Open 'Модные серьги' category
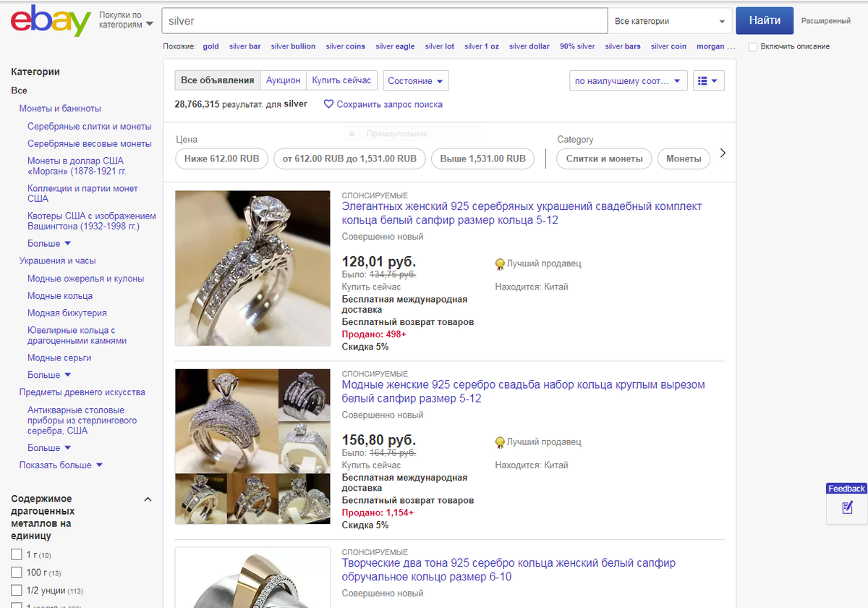This screenshot has width=868, height=608. click(x=59, y=358)
